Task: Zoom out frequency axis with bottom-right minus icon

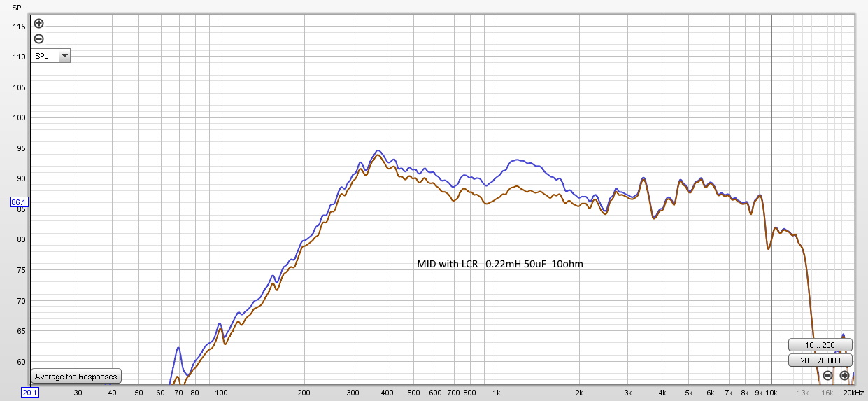Action: (x=827, y=376)
